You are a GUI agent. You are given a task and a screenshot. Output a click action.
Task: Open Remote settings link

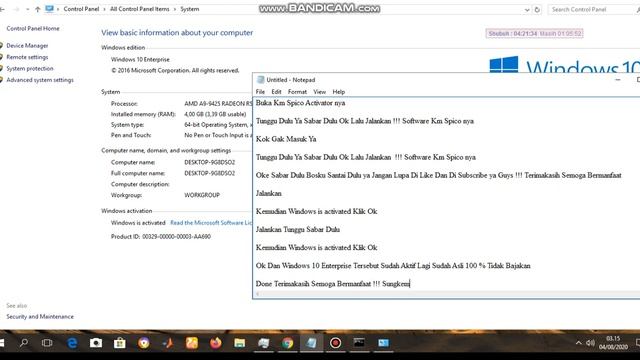click(27, 57)
